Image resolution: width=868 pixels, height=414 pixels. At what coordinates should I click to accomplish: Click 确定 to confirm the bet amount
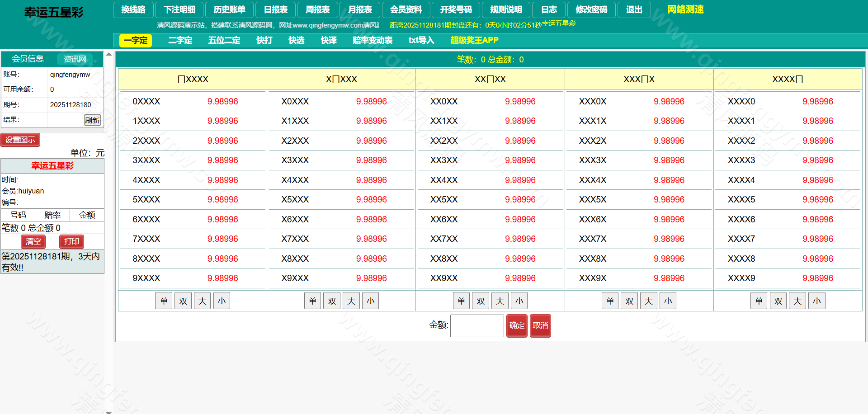[516, 325]
